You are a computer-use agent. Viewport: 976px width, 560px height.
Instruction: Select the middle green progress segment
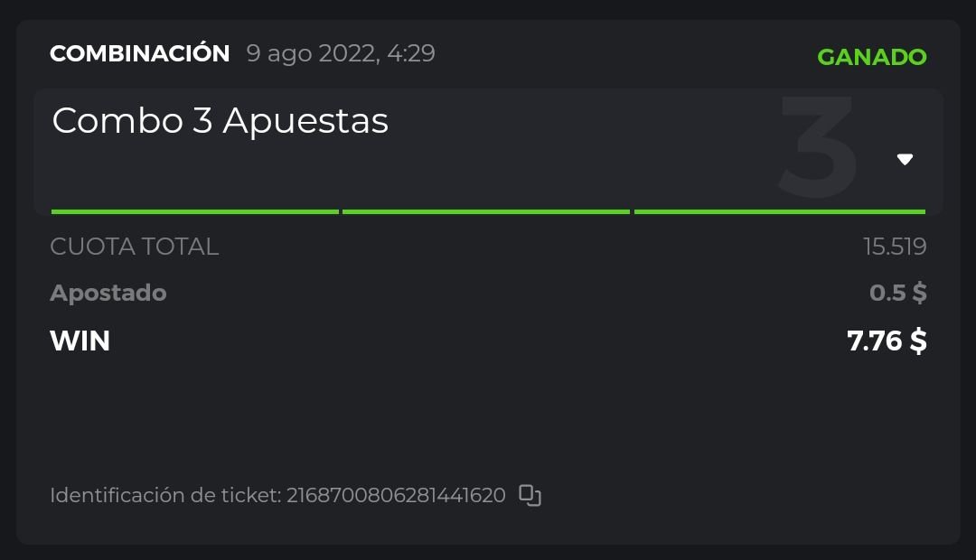click(x=485, y=211)
